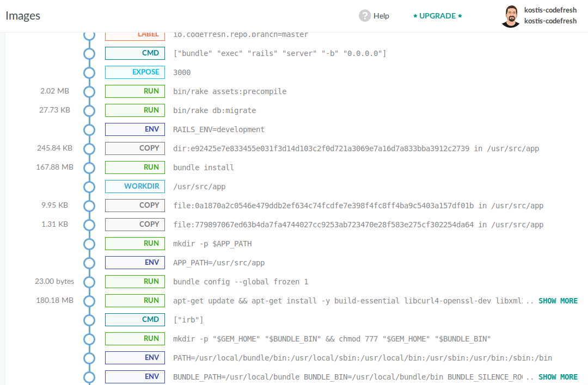
Task: Click the node beside WORKDIR /usr/src/app
Action: (x=89, y=187)
